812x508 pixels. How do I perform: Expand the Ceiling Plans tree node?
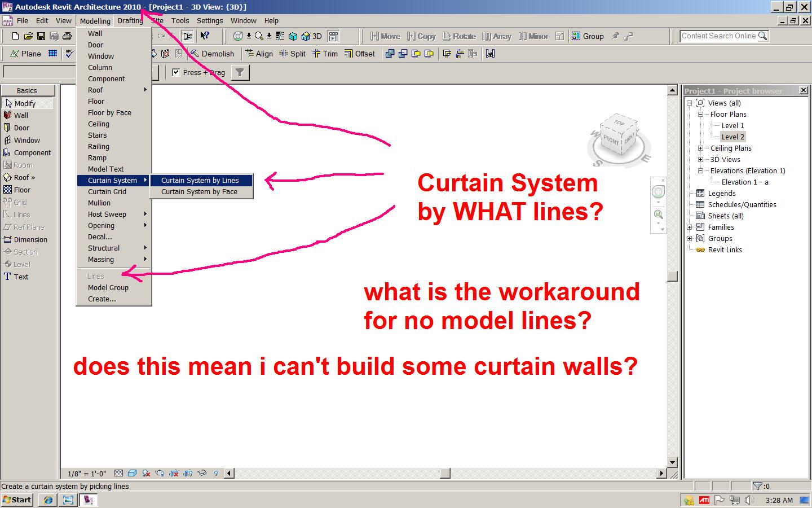(x=700, y=148)
